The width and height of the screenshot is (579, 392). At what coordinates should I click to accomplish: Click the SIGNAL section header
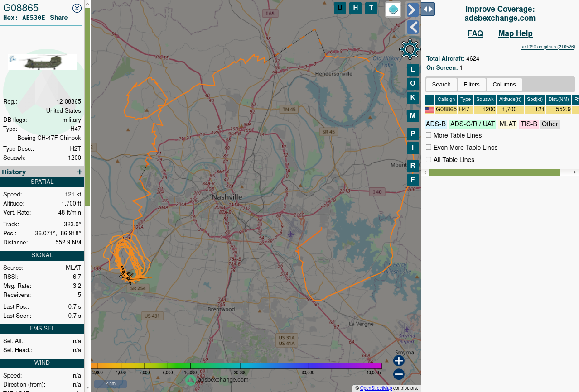point(42,255)
